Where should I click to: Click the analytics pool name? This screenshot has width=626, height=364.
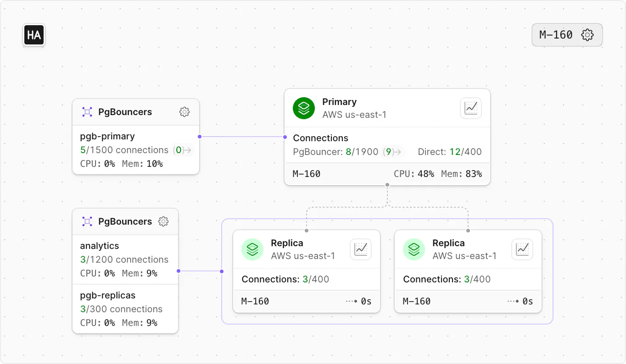point(99,246)
